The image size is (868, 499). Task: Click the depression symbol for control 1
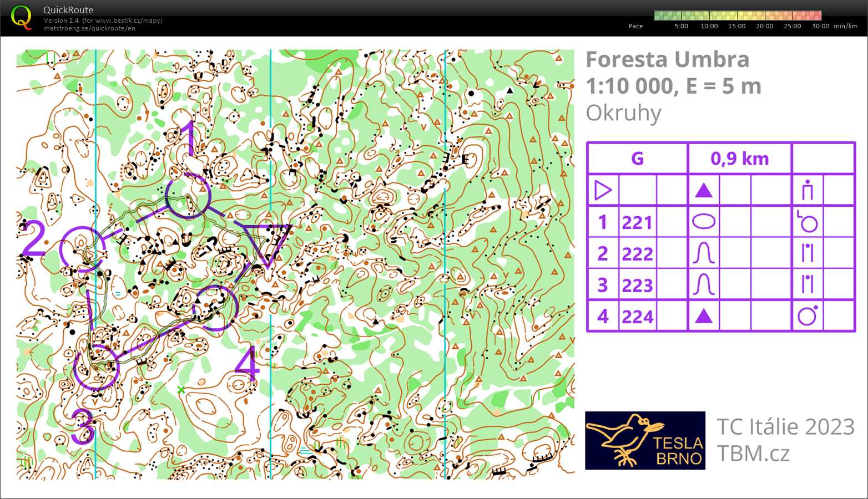click(704, 222)
